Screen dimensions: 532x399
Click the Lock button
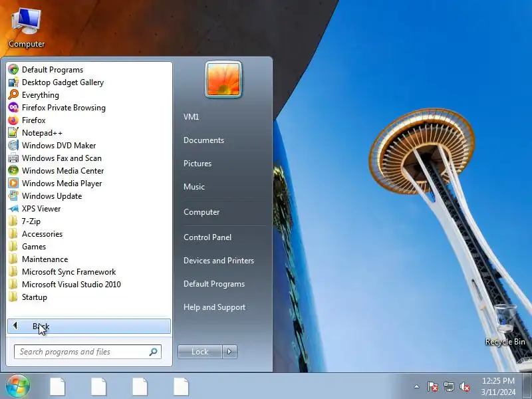200,352
